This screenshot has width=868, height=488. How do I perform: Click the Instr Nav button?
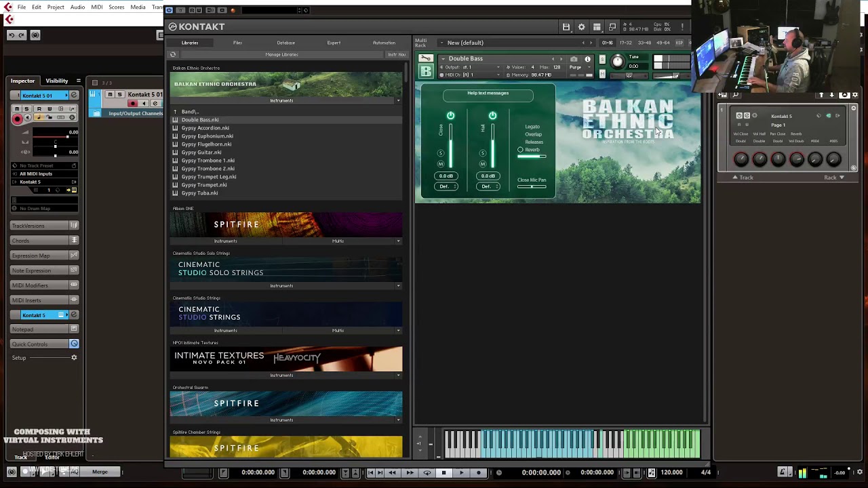click(x=397, y=54)
